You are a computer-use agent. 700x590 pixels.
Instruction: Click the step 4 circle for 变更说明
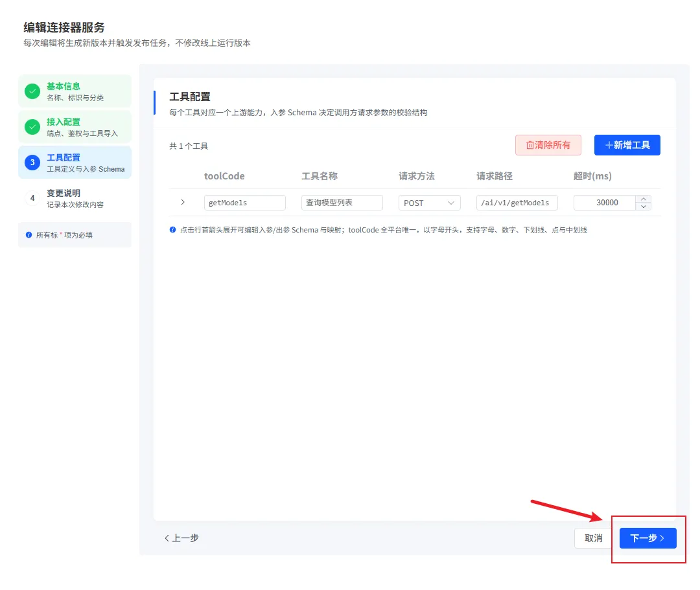point(32,198)
